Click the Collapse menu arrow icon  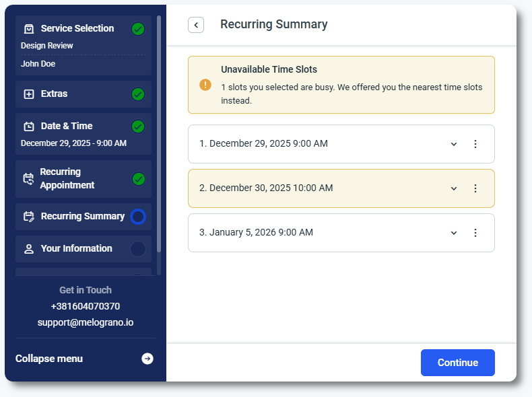[147, 359]
